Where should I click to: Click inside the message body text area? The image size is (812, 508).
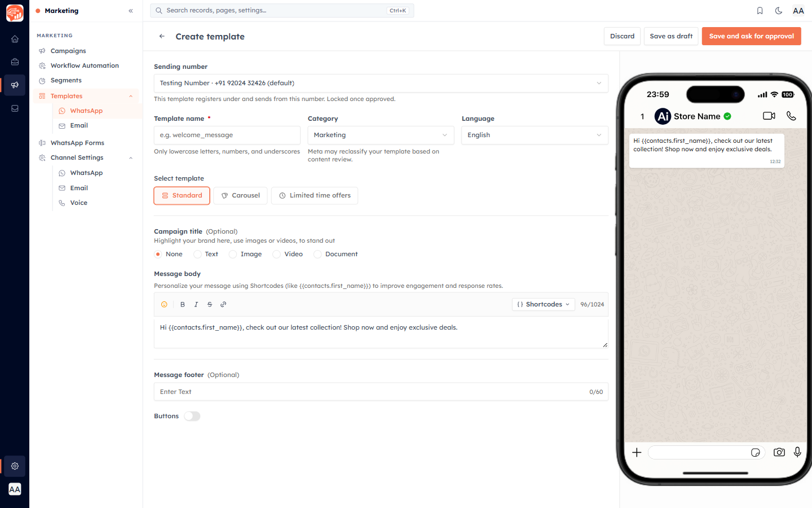[381, 332]
